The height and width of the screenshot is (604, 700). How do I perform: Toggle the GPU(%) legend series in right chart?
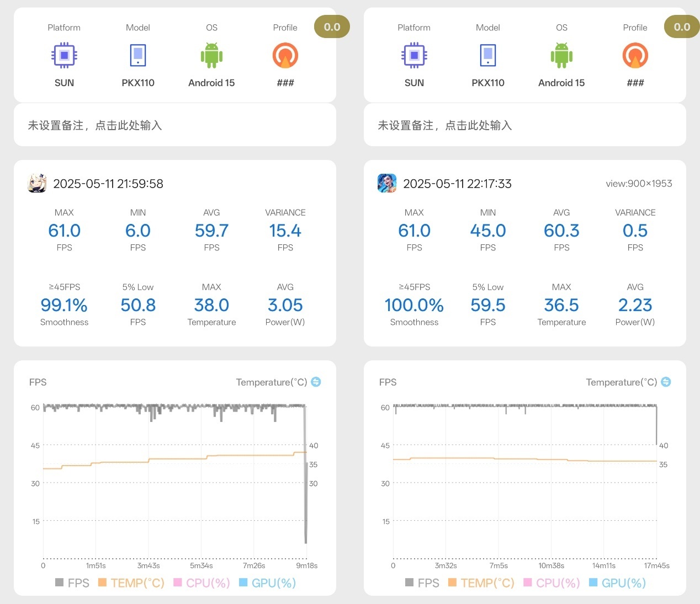point(617,583)
